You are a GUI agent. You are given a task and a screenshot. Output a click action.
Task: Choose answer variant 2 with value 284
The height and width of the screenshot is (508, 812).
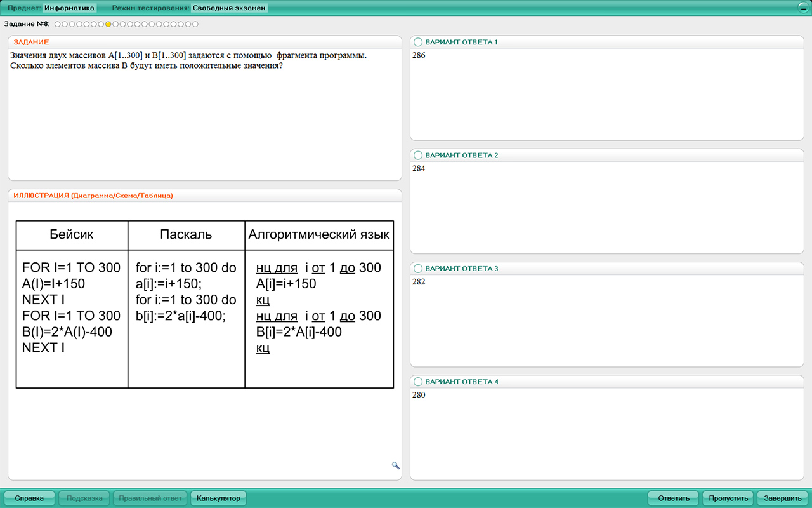tap(418, 156)
